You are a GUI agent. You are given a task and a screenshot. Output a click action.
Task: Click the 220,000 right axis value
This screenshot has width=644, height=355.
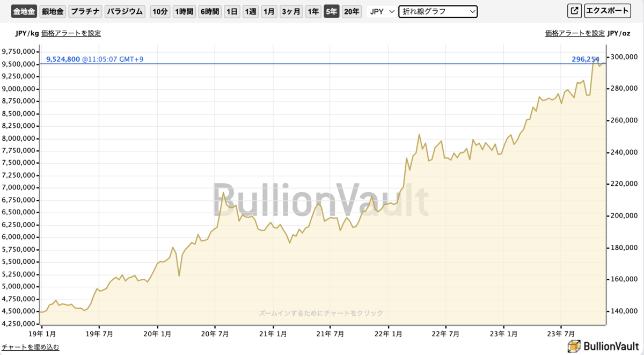(623, 184)
